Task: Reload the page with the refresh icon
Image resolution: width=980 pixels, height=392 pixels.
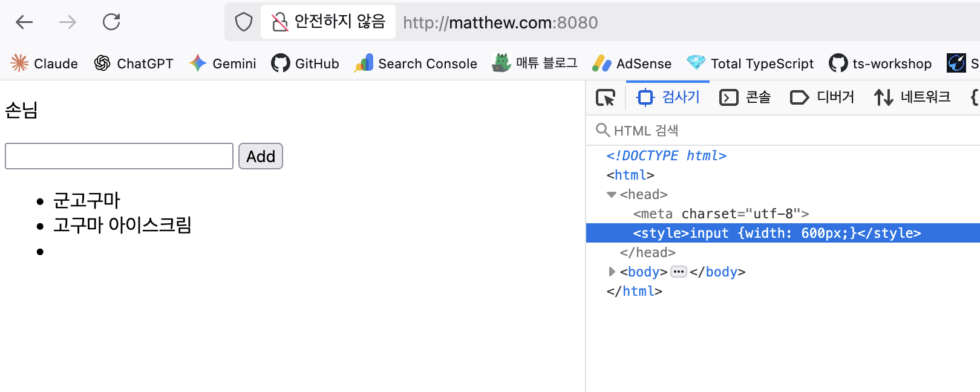Action: click(111, 22)
